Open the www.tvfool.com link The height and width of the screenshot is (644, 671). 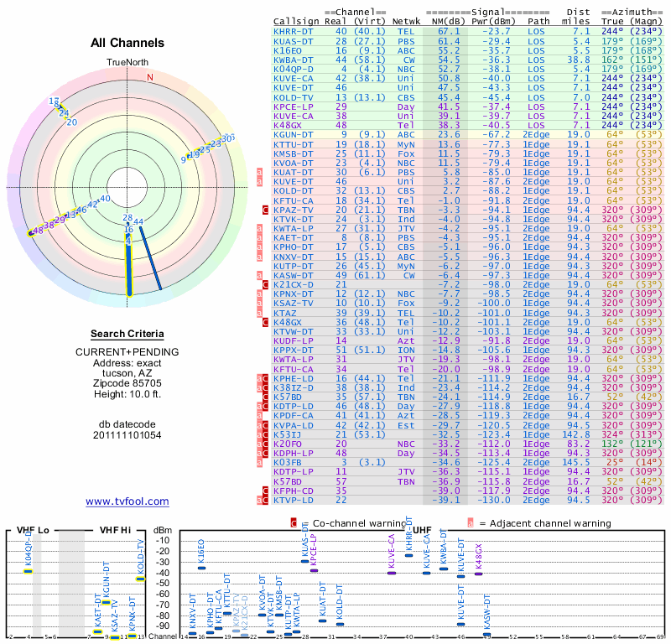[127, 501]
